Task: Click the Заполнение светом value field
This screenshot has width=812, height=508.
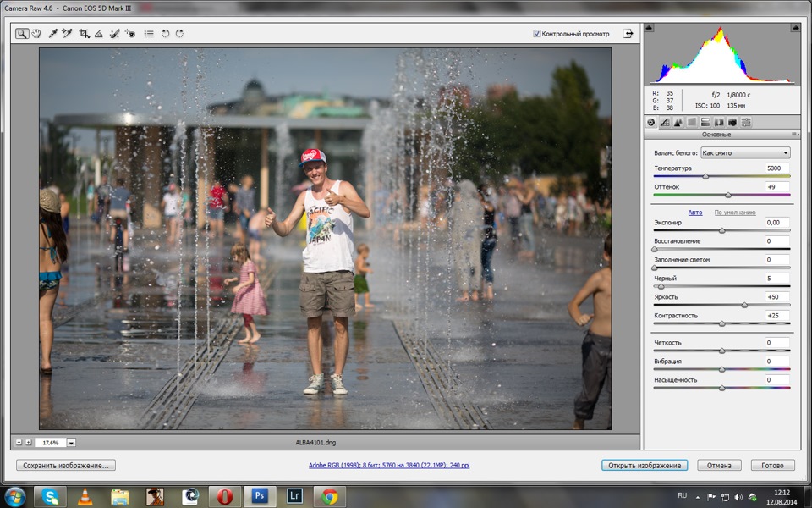Action: tap(776, 259)
